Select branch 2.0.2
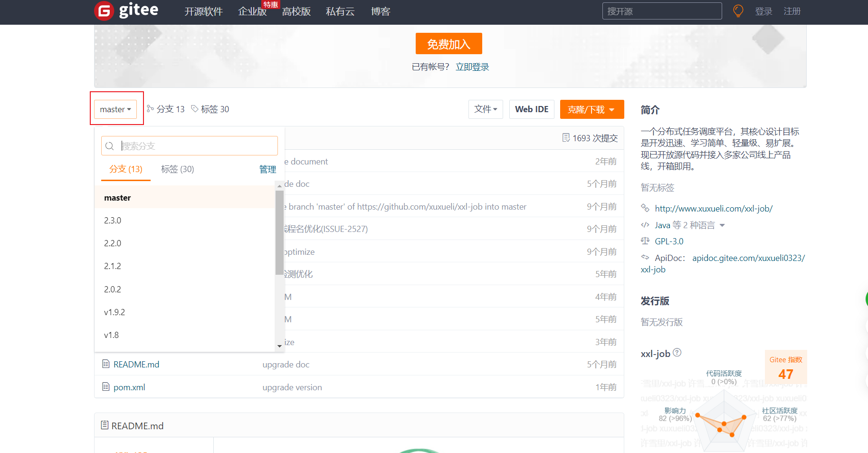 pos(185,289)
